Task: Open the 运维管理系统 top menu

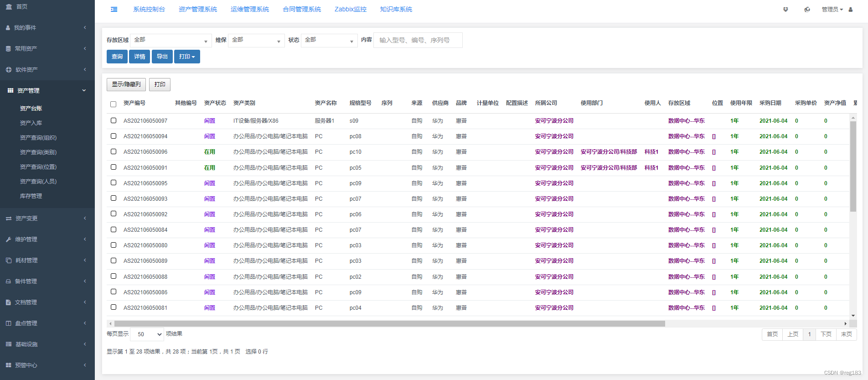Action: pos(250,9)
